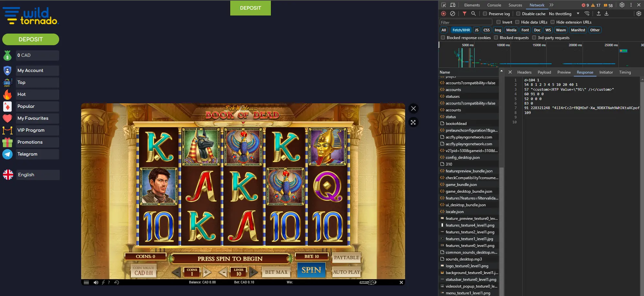Increase coins with the plus arrow

pos(206,272)
